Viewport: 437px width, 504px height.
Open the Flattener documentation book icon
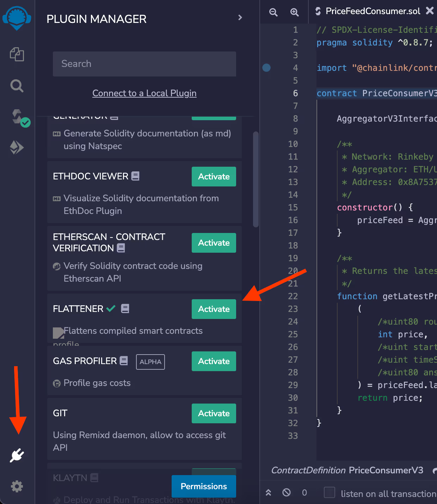(125, 308)
